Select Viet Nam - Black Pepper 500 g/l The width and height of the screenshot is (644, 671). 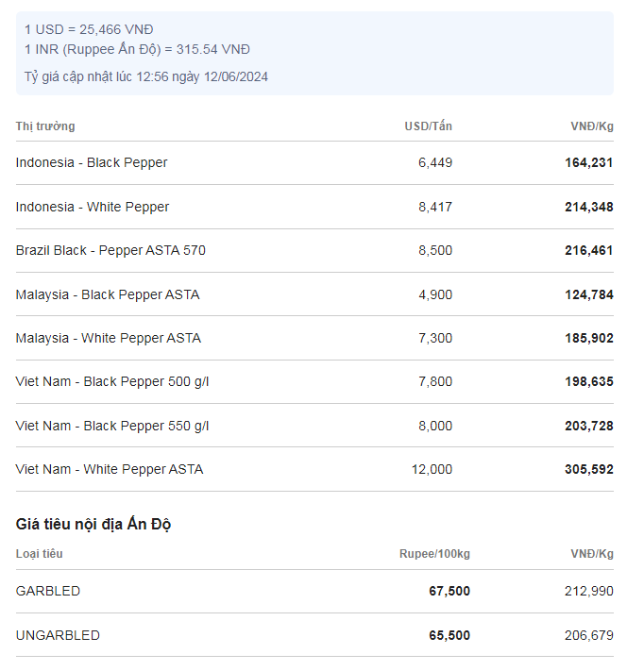(x=112, y=381)
